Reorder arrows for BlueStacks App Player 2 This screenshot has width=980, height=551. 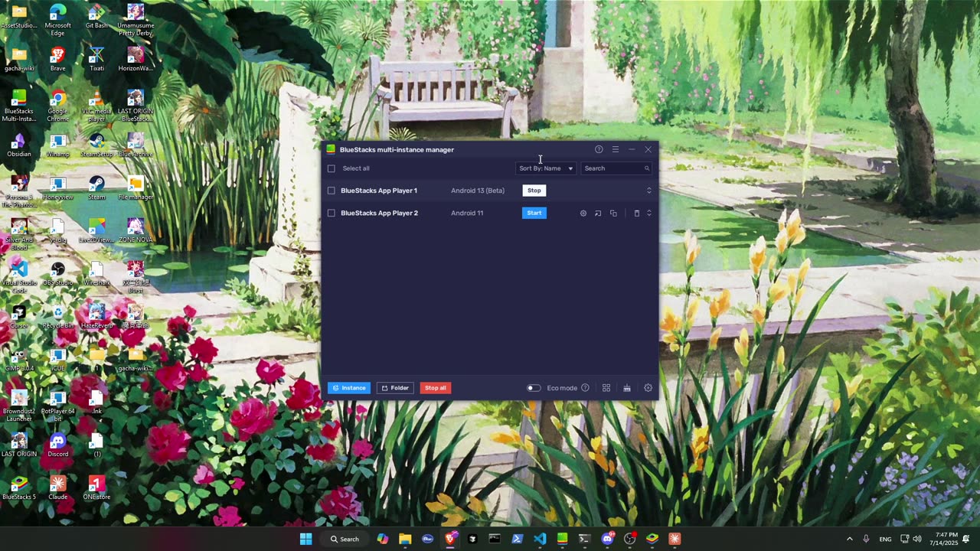pyautogui.click(x=649, y=213)
